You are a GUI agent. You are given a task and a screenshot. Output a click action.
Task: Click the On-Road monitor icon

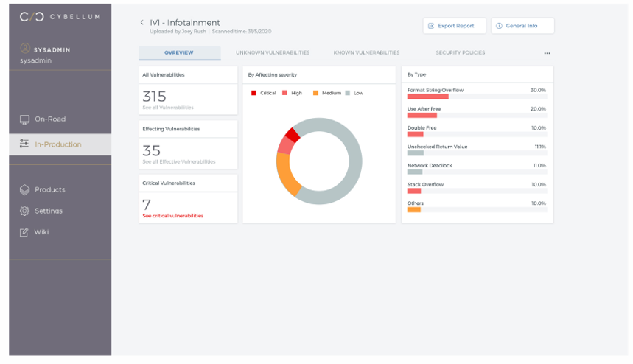24,119
